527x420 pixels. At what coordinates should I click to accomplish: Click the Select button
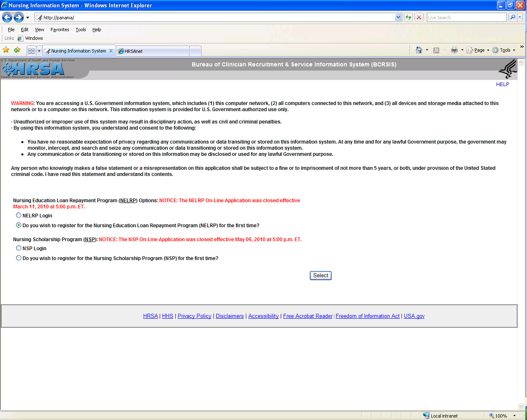pyautogui.click(x=321, y=276)
